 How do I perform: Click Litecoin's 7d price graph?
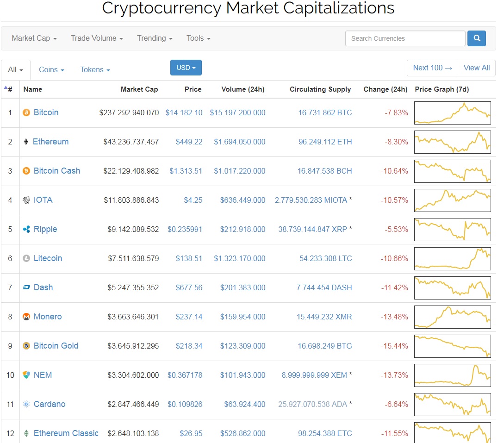point(453,259)
